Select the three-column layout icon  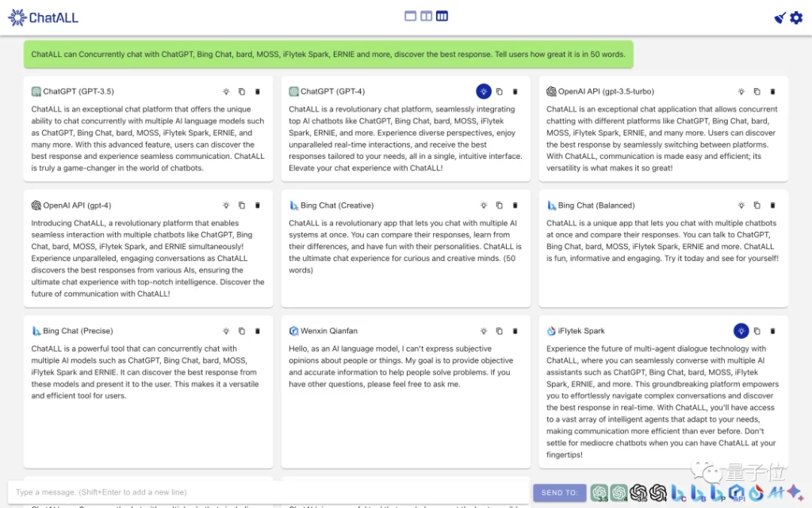pos(442,15)
